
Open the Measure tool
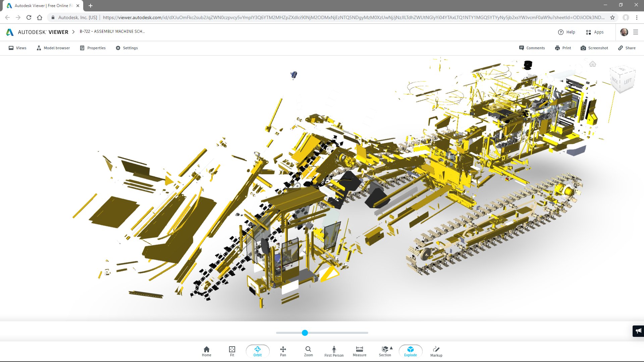pyautogui.click(x=359, y=351)
